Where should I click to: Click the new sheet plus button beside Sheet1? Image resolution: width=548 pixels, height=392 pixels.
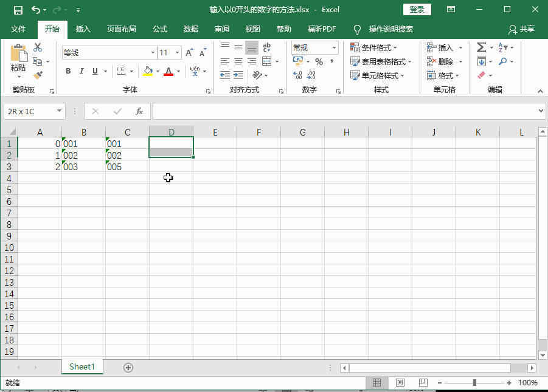pos(128,367)
